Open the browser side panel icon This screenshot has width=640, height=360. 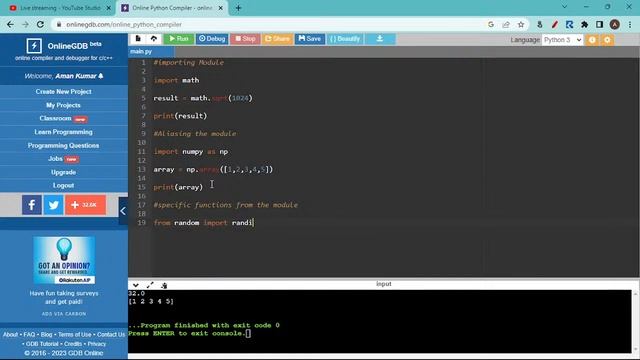coord(599,24)
